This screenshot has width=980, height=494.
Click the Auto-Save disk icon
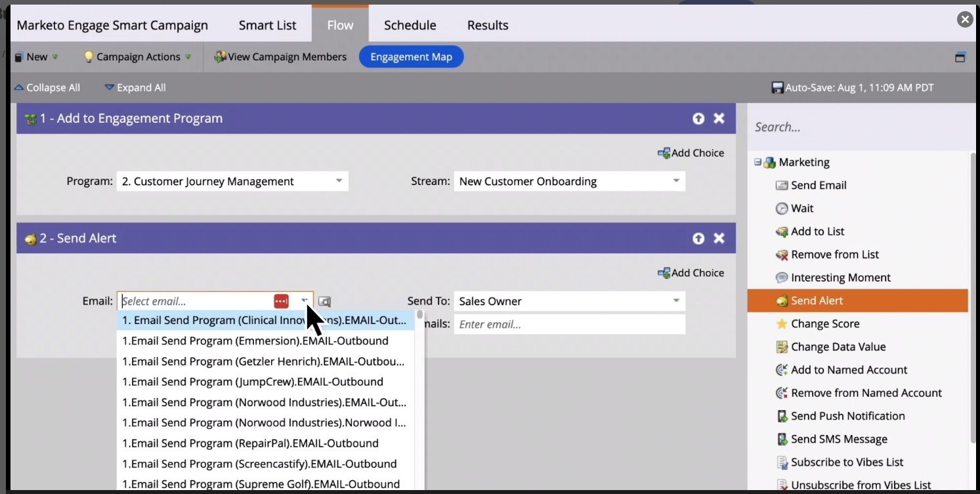click(x=777, y=88)
